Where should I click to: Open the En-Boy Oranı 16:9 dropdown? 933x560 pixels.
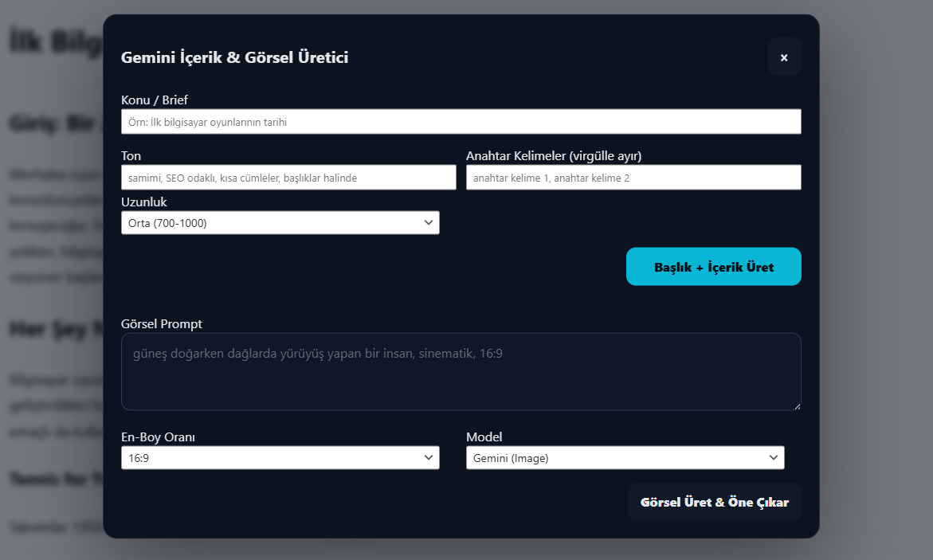pyautogui.click(x=280, y=458)
